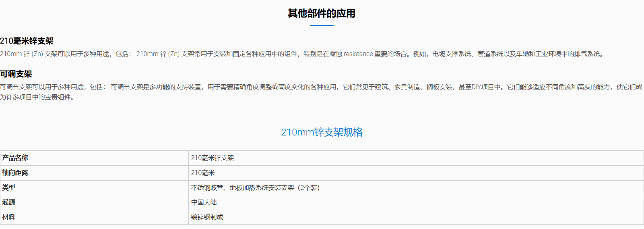Screen dimensions: 644x229
Task: Select table value 210毫米锌支架 in the first row
Action: click(213, 158)
